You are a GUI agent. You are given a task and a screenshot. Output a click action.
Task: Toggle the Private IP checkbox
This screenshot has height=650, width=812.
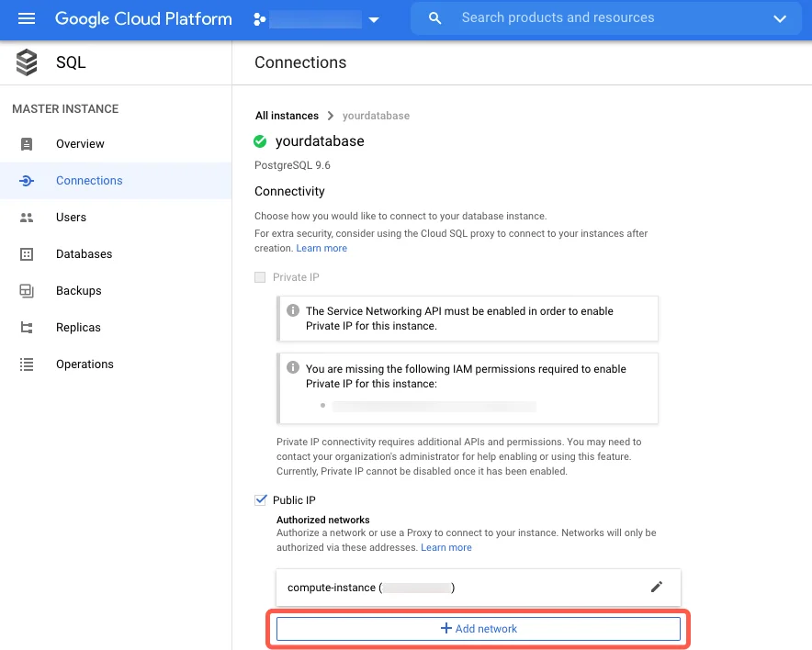tap(260, 277)
